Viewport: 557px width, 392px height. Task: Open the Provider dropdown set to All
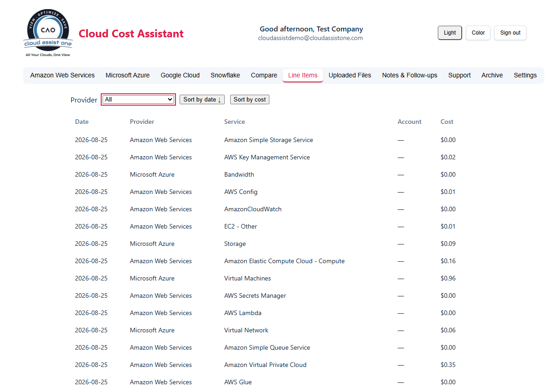tap(138, 99)
